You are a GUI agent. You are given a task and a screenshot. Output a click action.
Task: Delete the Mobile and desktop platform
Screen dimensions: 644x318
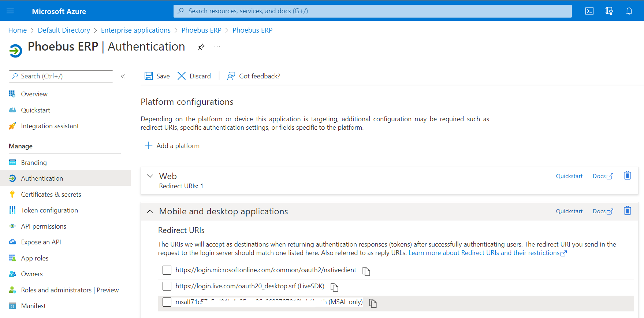(x=628, y=211)
